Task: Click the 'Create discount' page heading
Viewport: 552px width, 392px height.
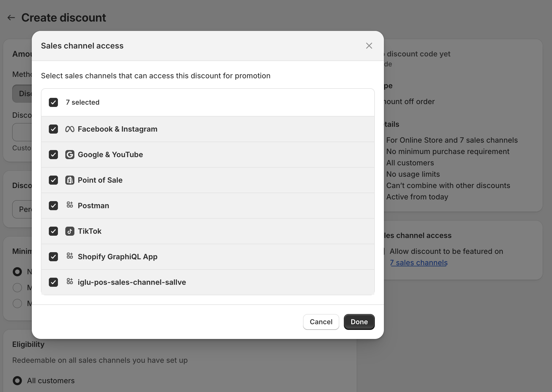Action: coord(64,18)
